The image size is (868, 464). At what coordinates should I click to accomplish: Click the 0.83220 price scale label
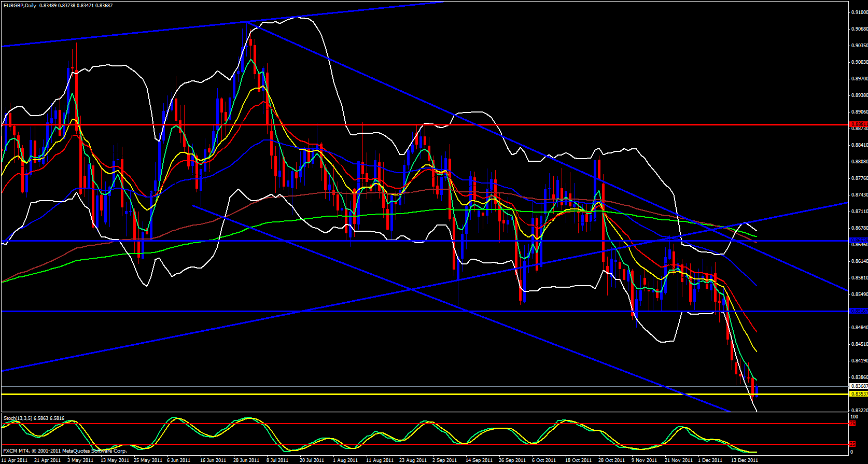pos(859,410)
